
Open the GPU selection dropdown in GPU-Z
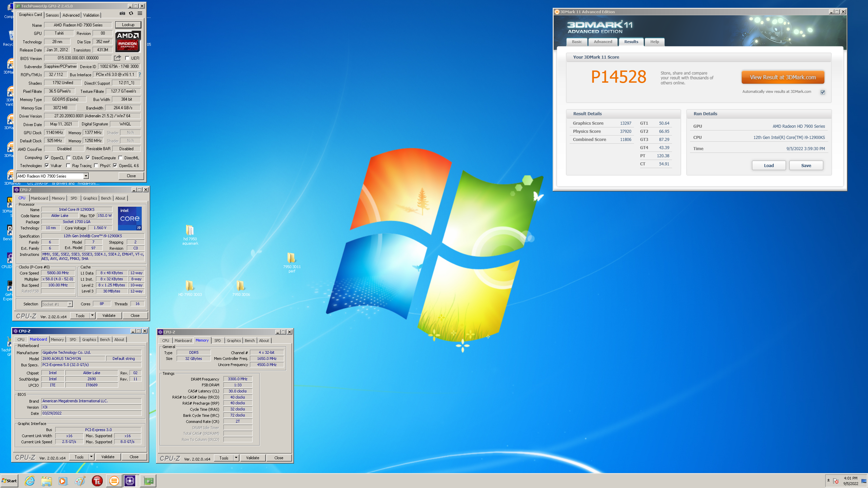tap(86, 176)
